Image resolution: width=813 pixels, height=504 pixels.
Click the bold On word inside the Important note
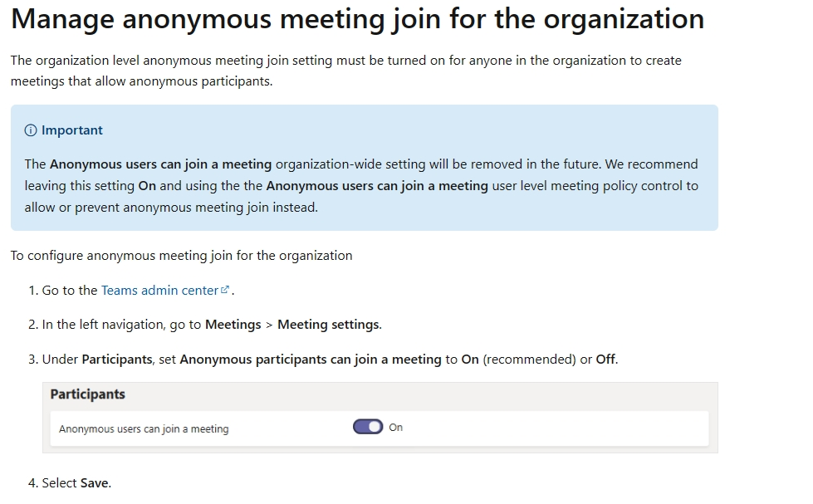147,186
